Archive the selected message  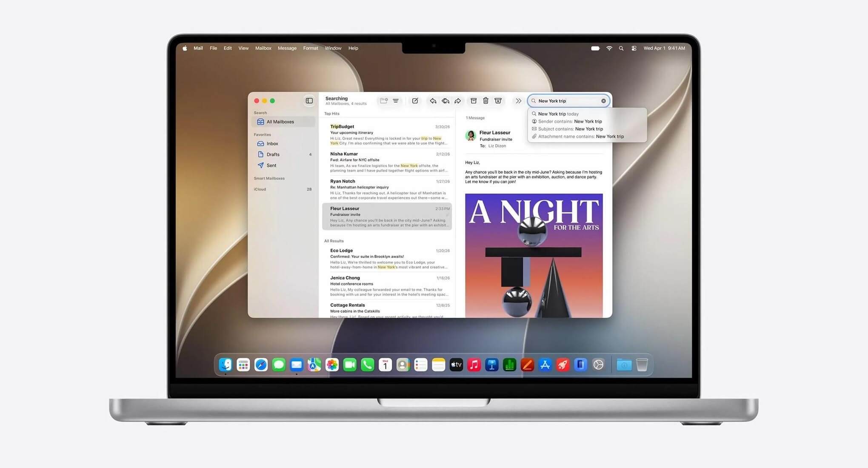pos(474,101)
